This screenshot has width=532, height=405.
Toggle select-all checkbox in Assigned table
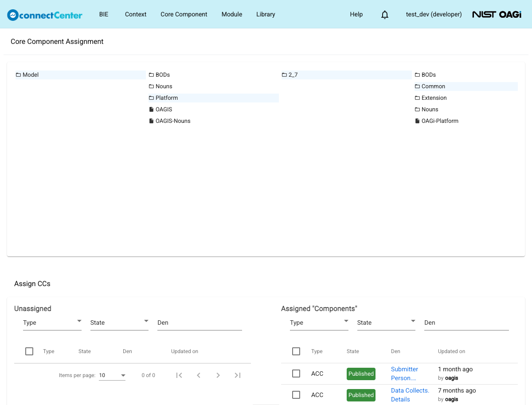pyautogui.click(x=296, y=351)
